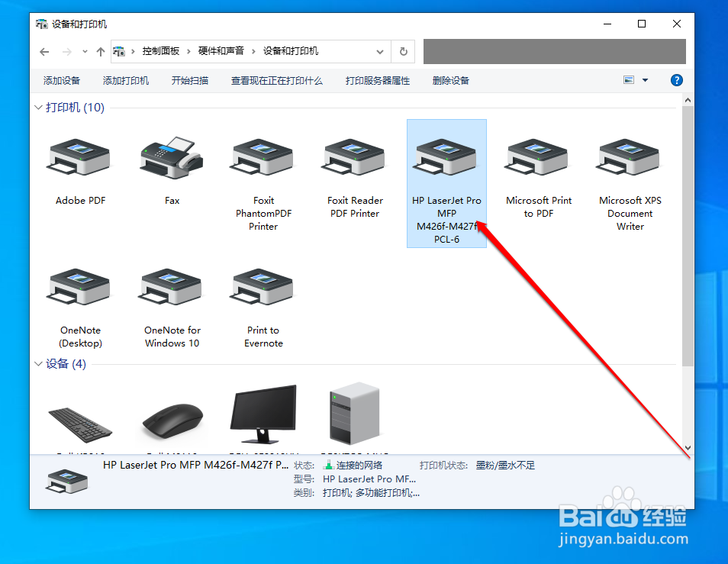Open the recent locations dropdown arrow
This screenshot has height=564, width=728.
[x=85, y=52]
